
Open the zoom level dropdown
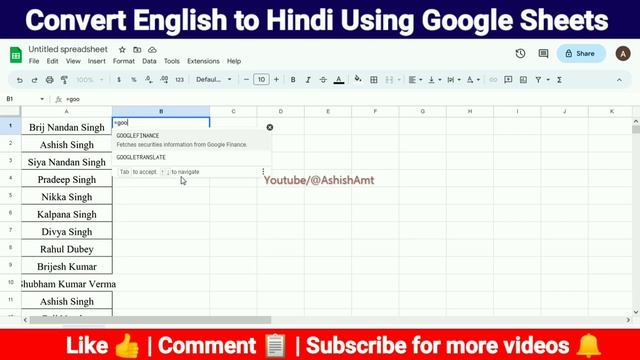(x=90, y=80)
